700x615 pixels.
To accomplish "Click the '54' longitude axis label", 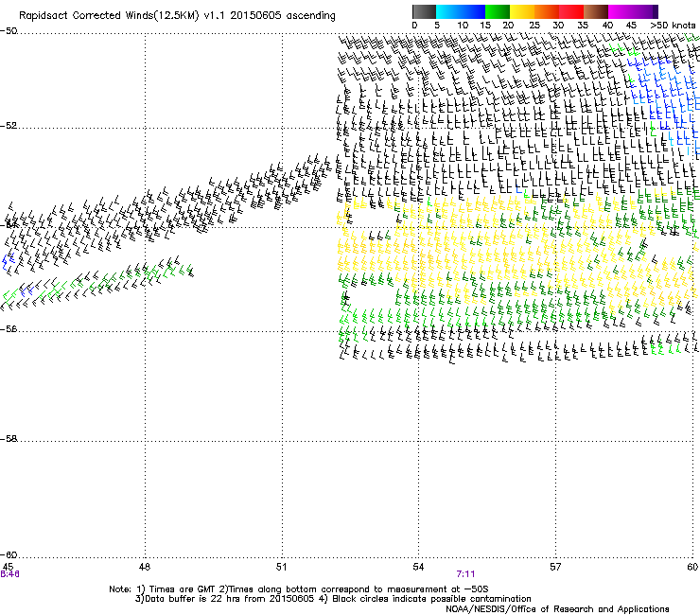I will coord(418,567).
